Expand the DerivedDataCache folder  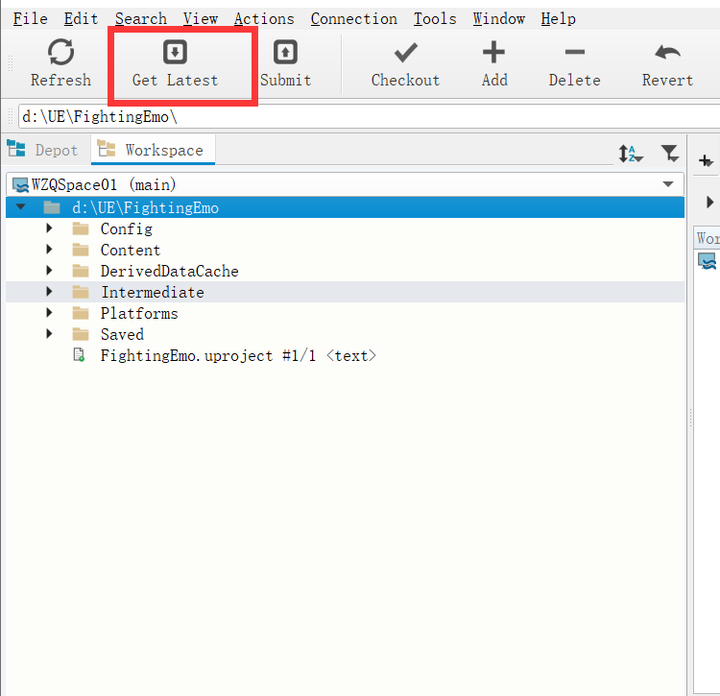pyautogui.click(x=49, y=270)
